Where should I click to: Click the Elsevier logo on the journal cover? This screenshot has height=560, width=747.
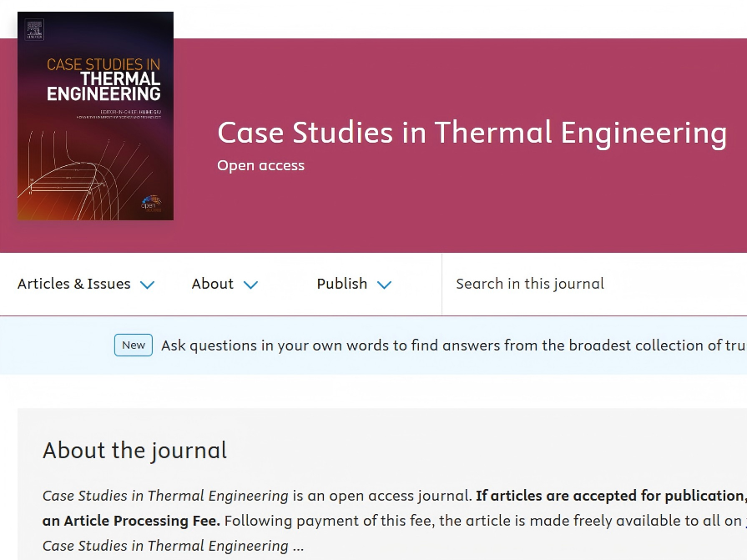[34, 29]
